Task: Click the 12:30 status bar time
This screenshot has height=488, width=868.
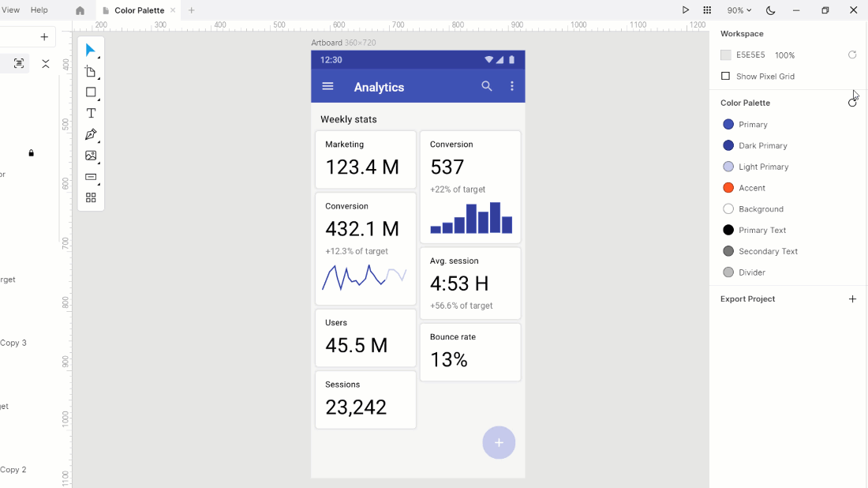Action: [x=331, y=60]
